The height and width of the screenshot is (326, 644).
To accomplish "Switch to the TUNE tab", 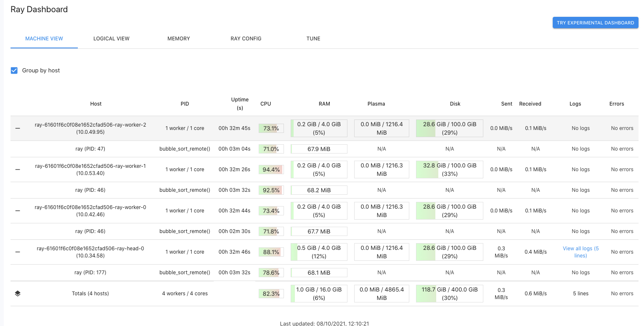I will 313,38.
